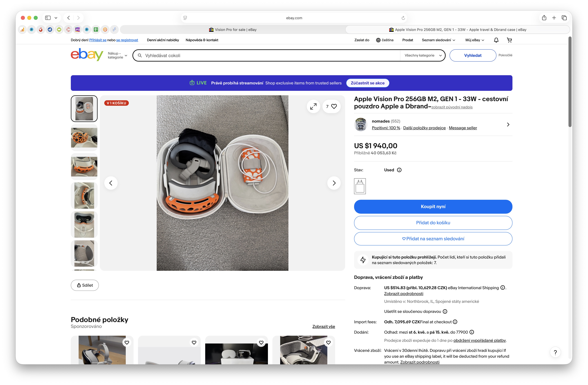Open the Všechny kategorie dropdown
Viewport: 588px width, 385px height.
pyautogui.click(x=423, y=55)
